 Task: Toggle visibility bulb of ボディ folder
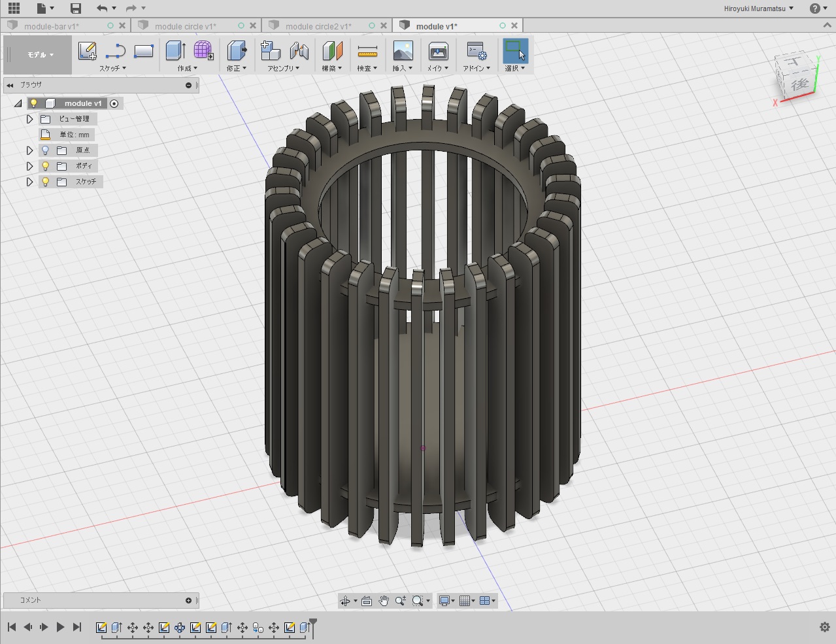click(45, 166)
